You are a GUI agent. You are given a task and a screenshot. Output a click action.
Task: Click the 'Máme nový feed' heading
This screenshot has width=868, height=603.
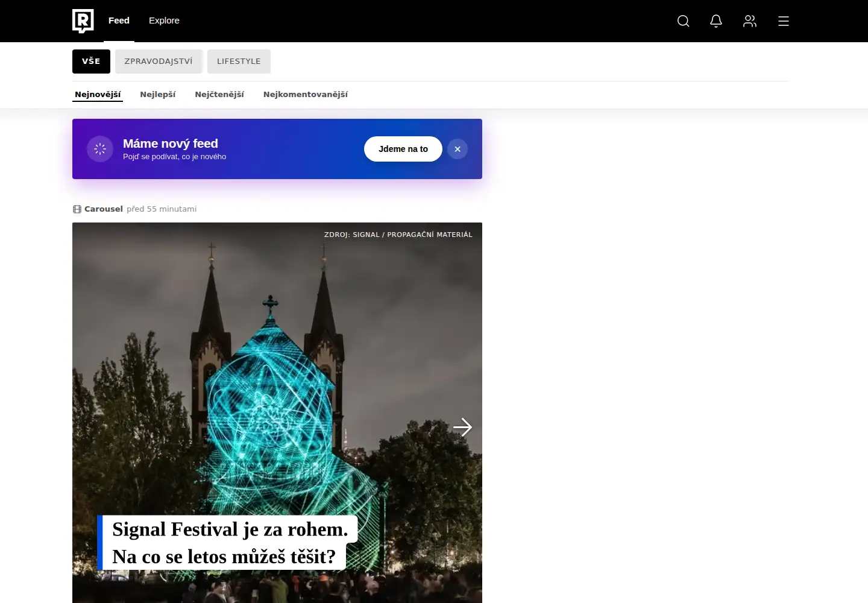[171, 144]
